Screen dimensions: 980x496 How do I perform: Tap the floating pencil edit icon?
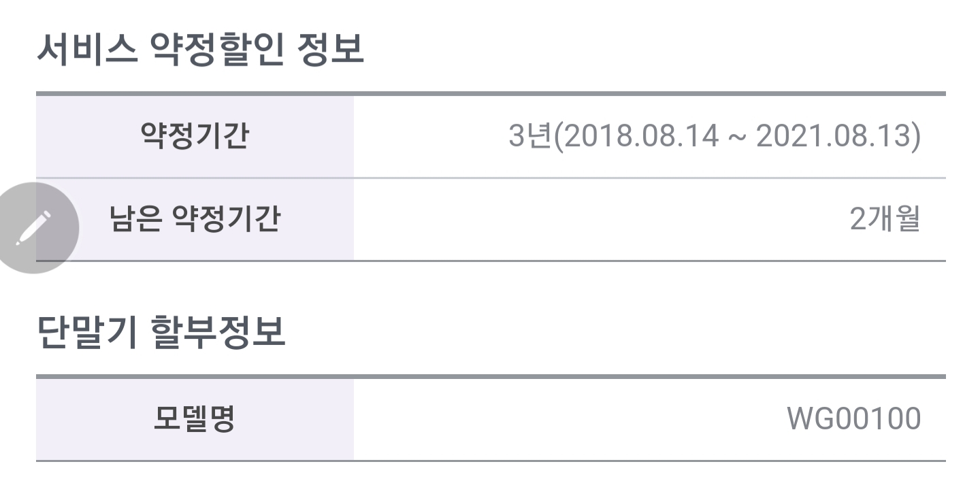tap(34, 228)
